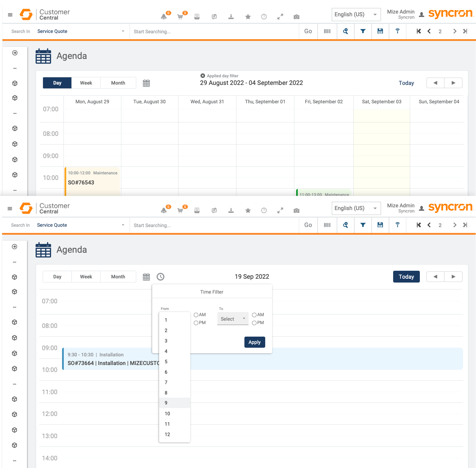Expand sidebar arrow in top window
The width and height of the screenshot is (476, 468).
click(x=15, y=53)
